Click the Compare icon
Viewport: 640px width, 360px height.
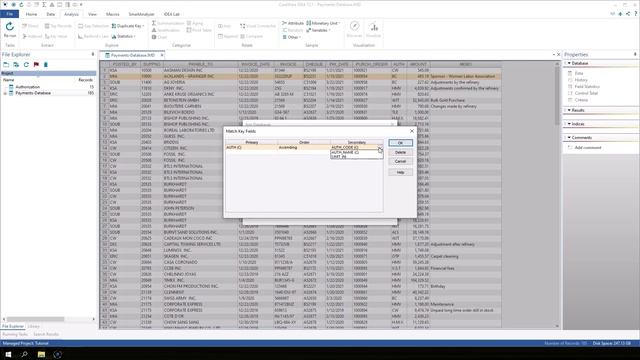[x=251, y=36]
